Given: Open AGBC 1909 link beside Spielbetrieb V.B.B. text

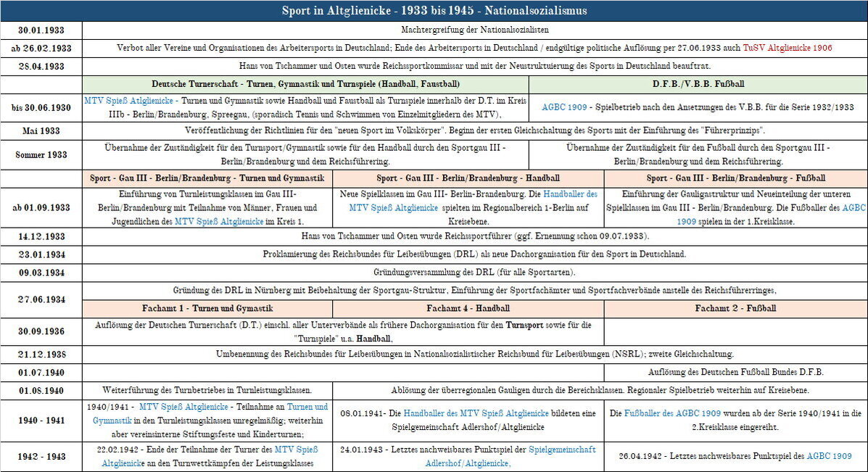Looking at the screenshot, I should [x=564, y=107].
